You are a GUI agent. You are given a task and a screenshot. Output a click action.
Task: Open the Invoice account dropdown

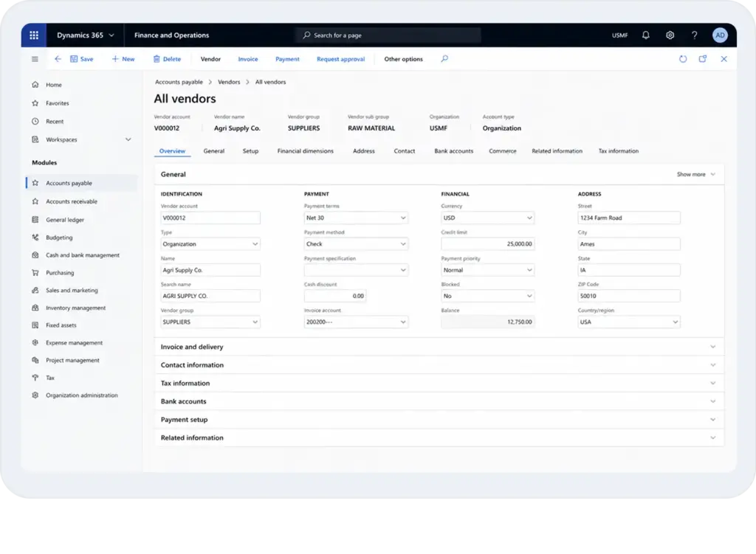pyautogui.click(x=356, y=322)
